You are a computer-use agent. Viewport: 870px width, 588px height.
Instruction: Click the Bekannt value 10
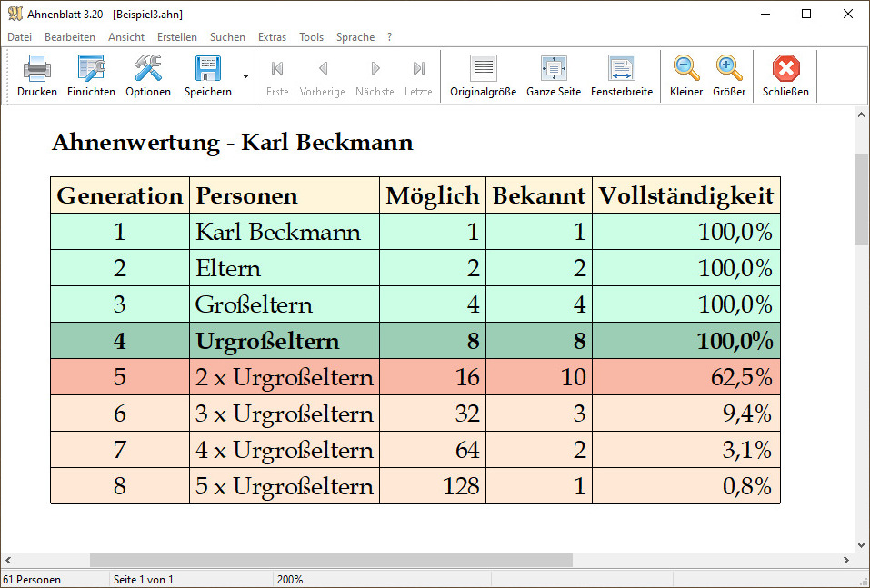(x=574, y=377)
